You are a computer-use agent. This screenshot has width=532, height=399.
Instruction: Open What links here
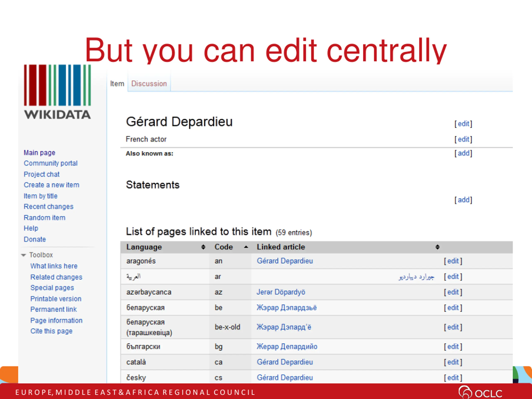point(54,266)
